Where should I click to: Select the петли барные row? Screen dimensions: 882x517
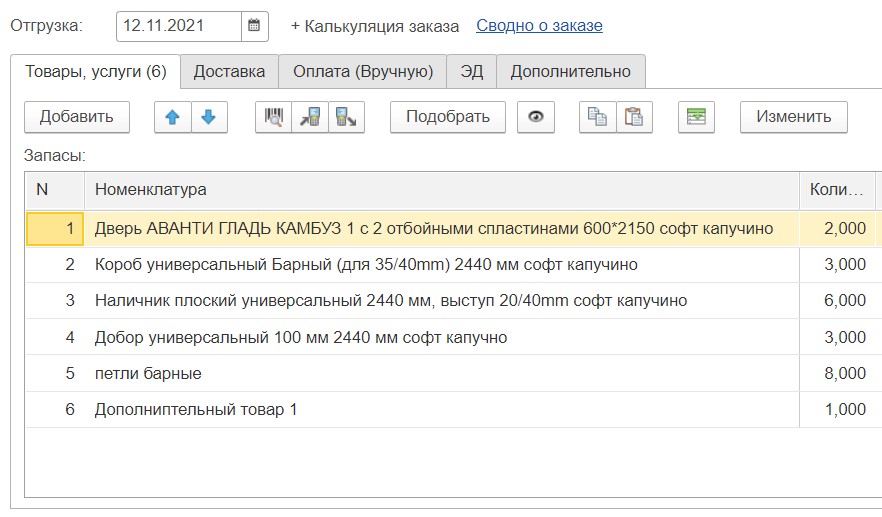tap(148, 373)
